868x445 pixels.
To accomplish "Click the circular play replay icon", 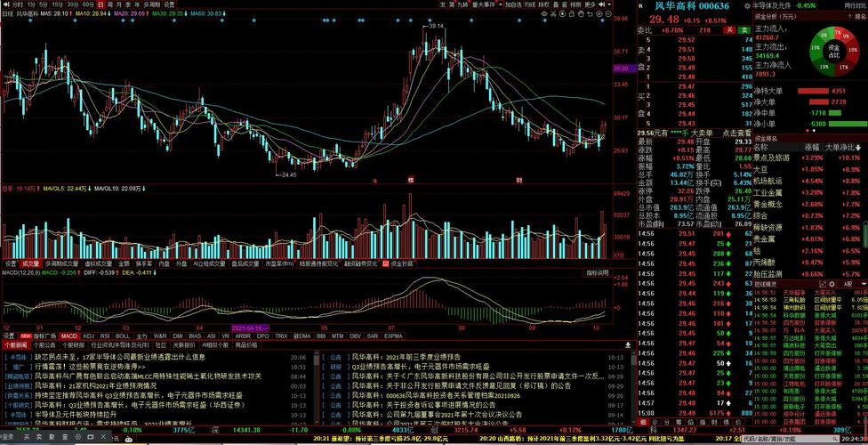I will pyautogui.click(x=562, y=14).
